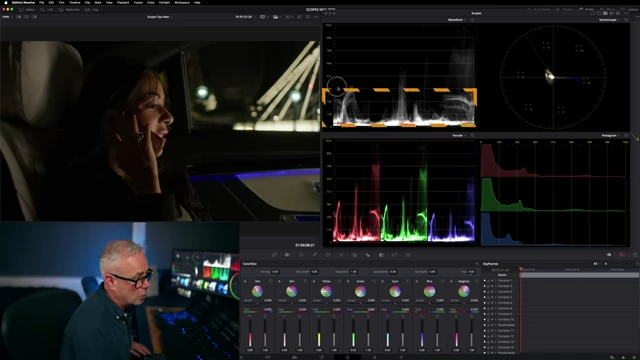The height and width of the screenshot is (360, 640).
Task: Enable or disable the Yellow slice
Action: [x=314, y=281]
